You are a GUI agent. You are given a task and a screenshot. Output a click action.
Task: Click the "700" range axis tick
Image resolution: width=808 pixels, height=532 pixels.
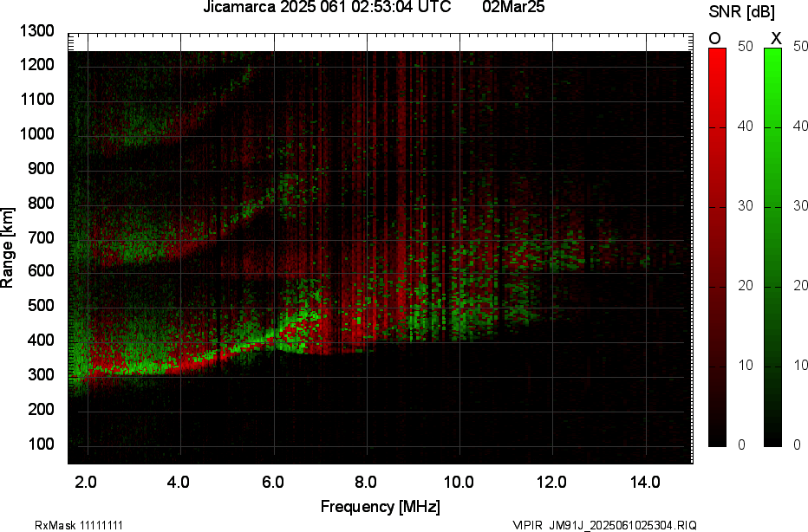41,237
